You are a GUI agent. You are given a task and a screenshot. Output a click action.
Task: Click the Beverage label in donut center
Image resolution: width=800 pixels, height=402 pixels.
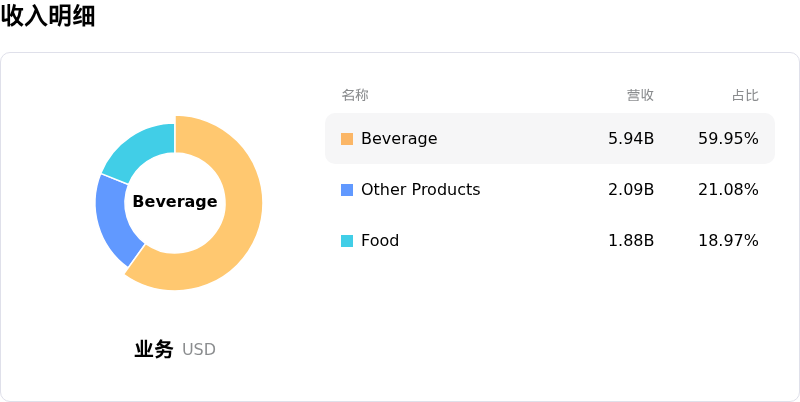click(x=175, y=202)
